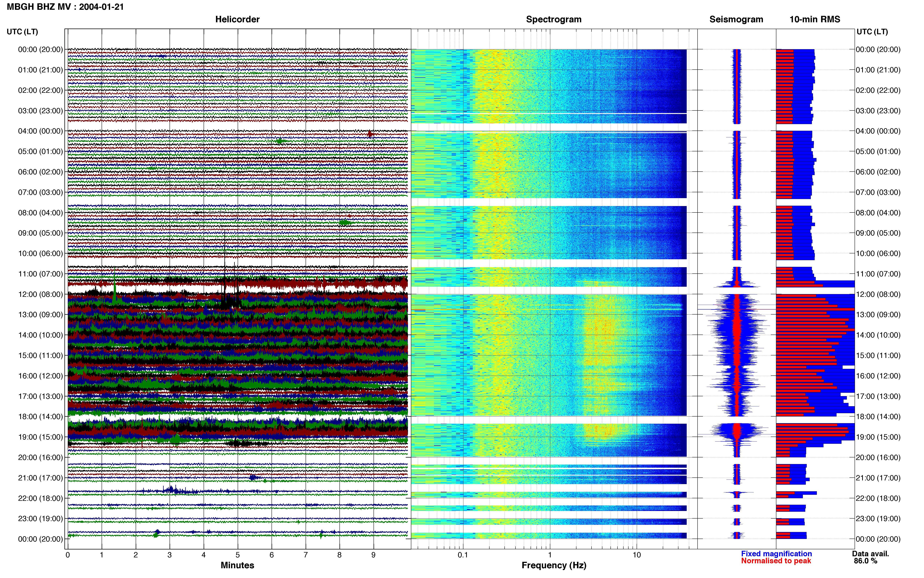
Task: Click left time label 03:00 (23:00)
Action: (x=41, y=110)
